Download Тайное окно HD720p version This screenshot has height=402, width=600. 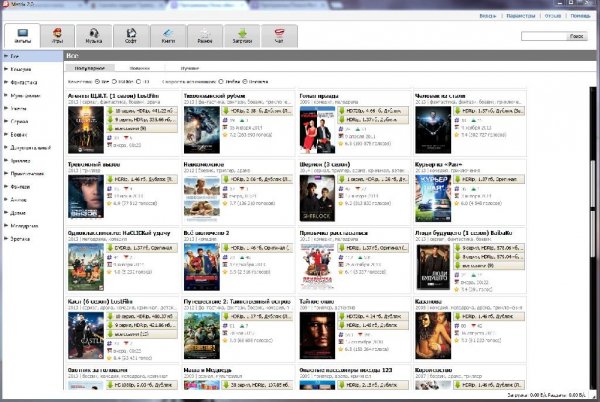point(373,316)
